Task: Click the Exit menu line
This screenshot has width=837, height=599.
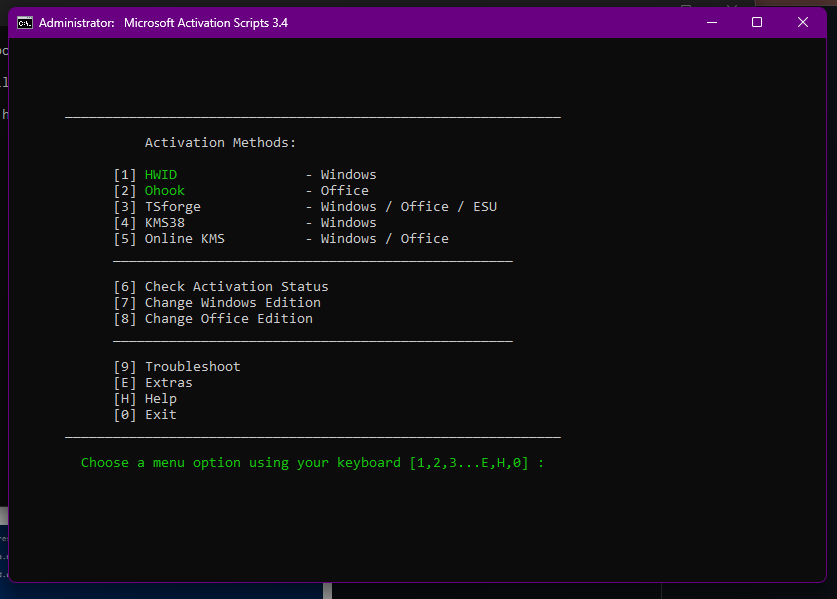Action: pyautogui.click(x=160, y=415)
